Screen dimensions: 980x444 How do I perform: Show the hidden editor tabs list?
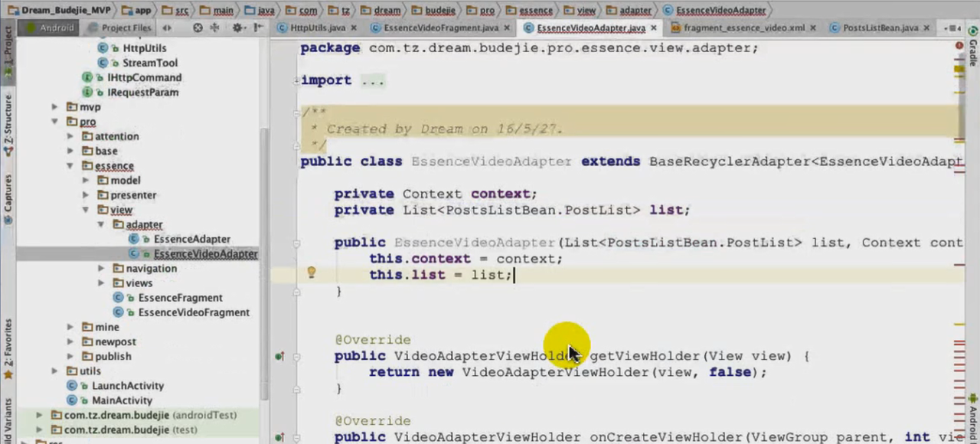tap(952, 28)
